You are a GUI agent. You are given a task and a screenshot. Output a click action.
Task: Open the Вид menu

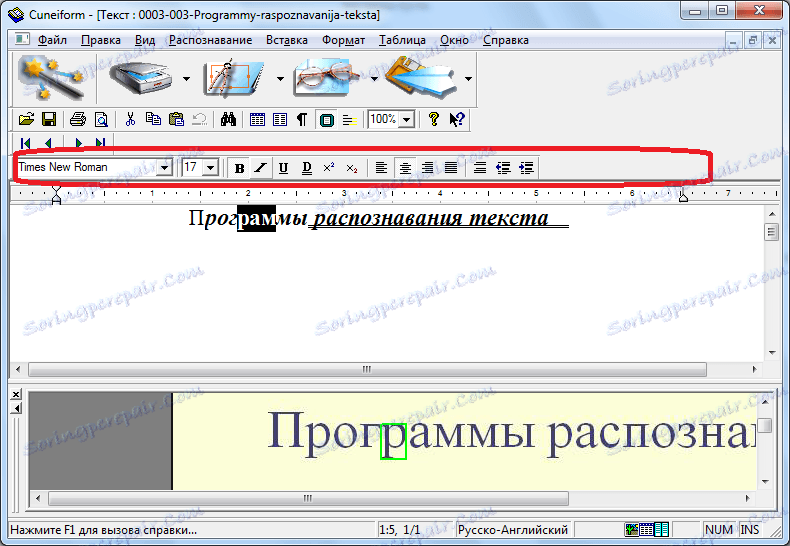145,40
